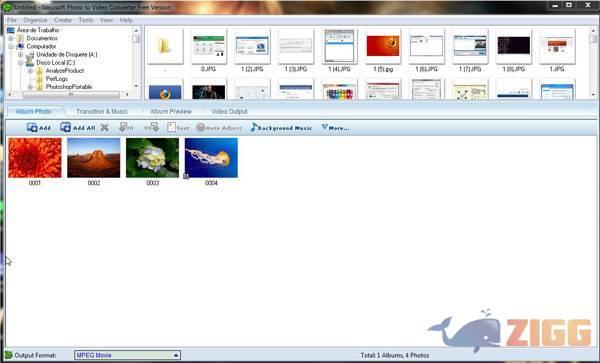The height and width of the screenshot is (363, 600).
Task: Select the 1 (3).JPG thumbnail
Action: (x=296, y=46)
